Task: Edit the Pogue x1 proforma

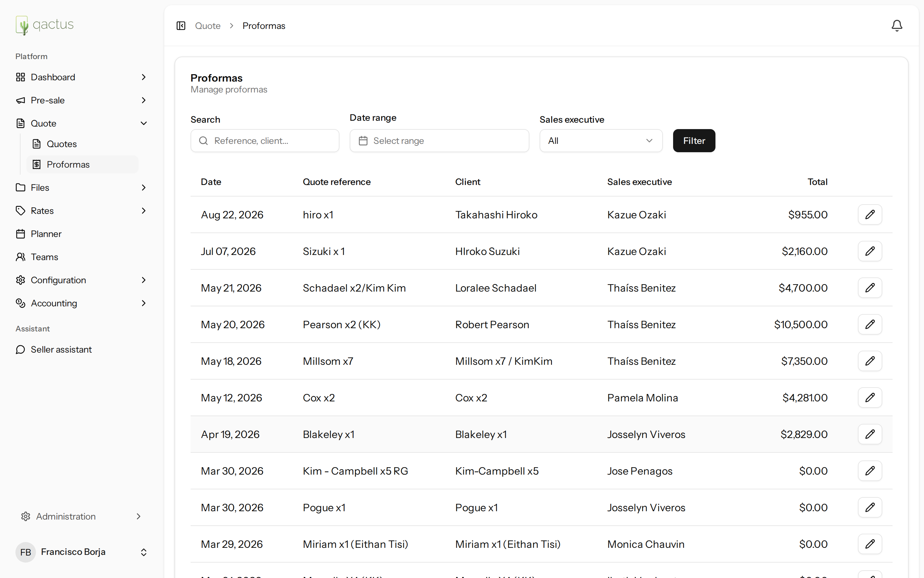Action: [x=870, y=507]
